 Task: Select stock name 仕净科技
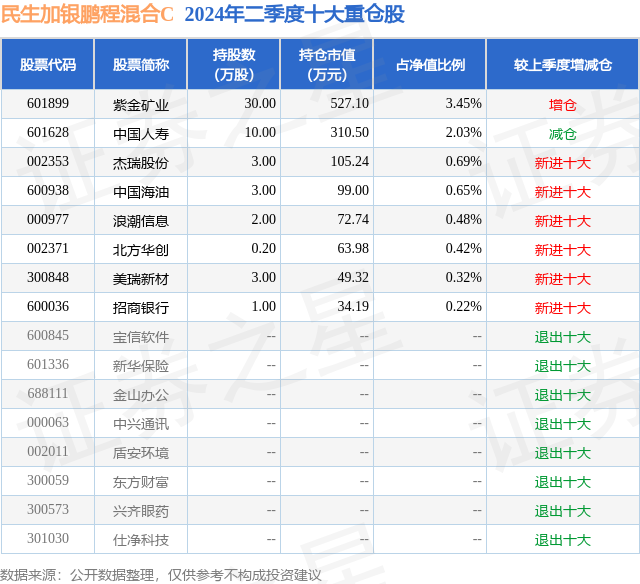click(141, 540)
